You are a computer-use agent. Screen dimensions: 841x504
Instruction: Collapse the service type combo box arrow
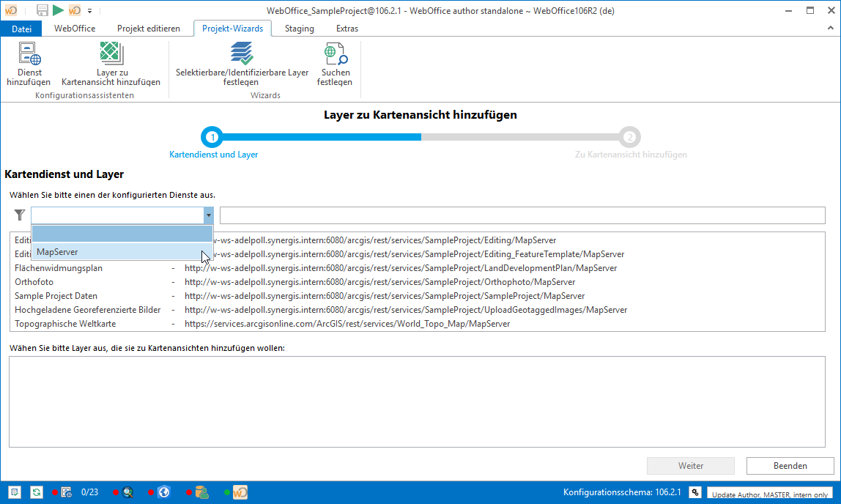[208, 215]
